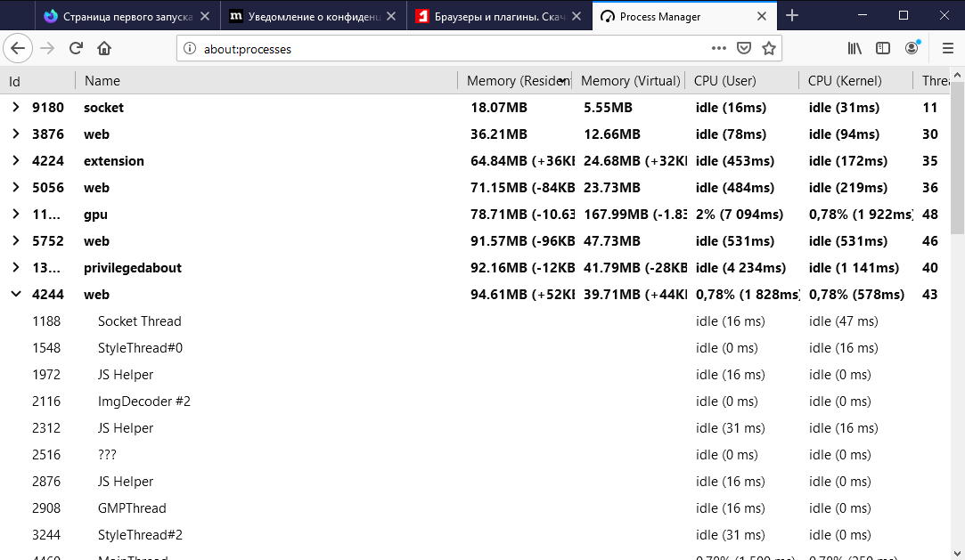Sort by the Id column header
Image resolution: width=965 pixels, height=560 pixels.
tap(37, 80)
